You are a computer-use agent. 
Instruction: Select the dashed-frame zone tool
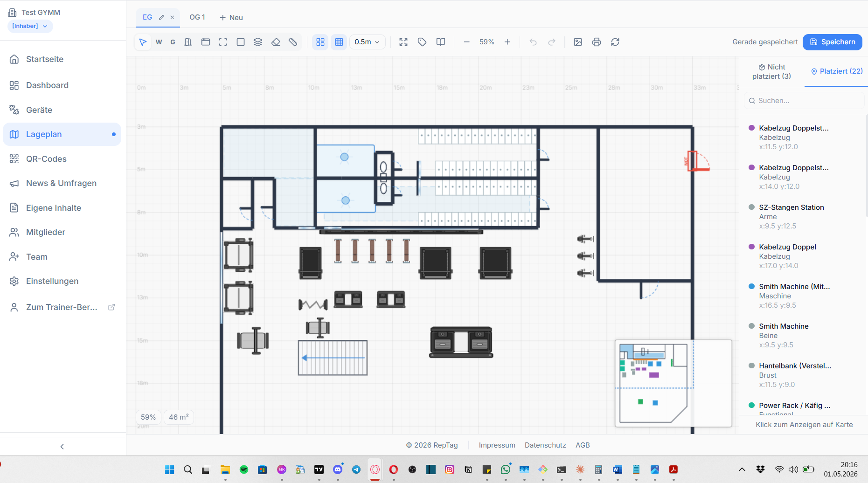click(223, 42)
